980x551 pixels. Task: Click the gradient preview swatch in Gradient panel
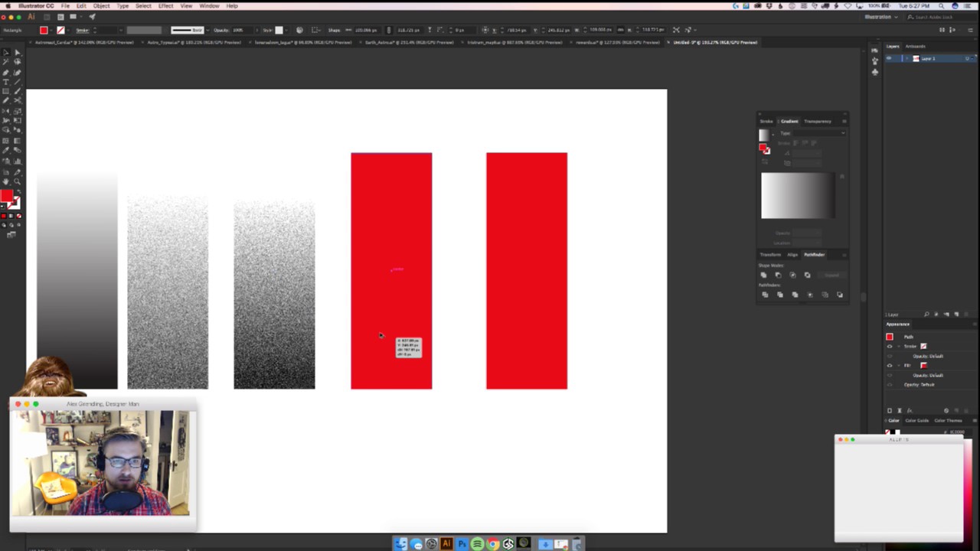coord(763,135)
